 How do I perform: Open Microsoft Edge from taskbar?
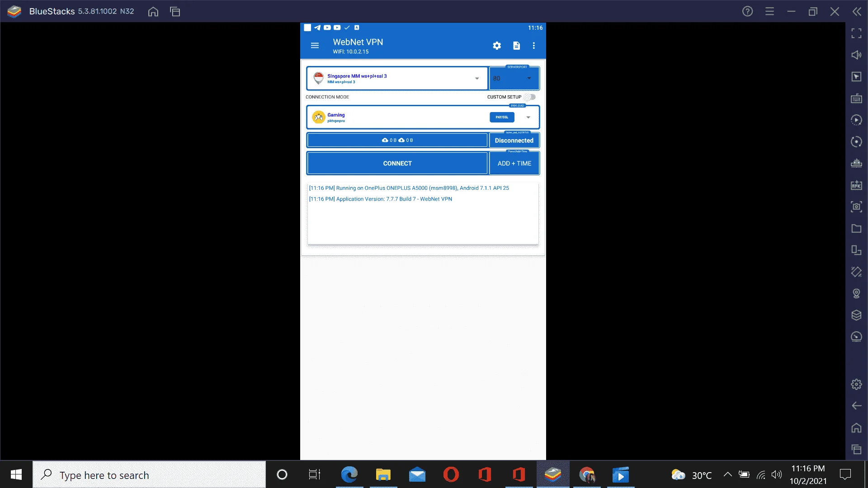pos(349,475)
